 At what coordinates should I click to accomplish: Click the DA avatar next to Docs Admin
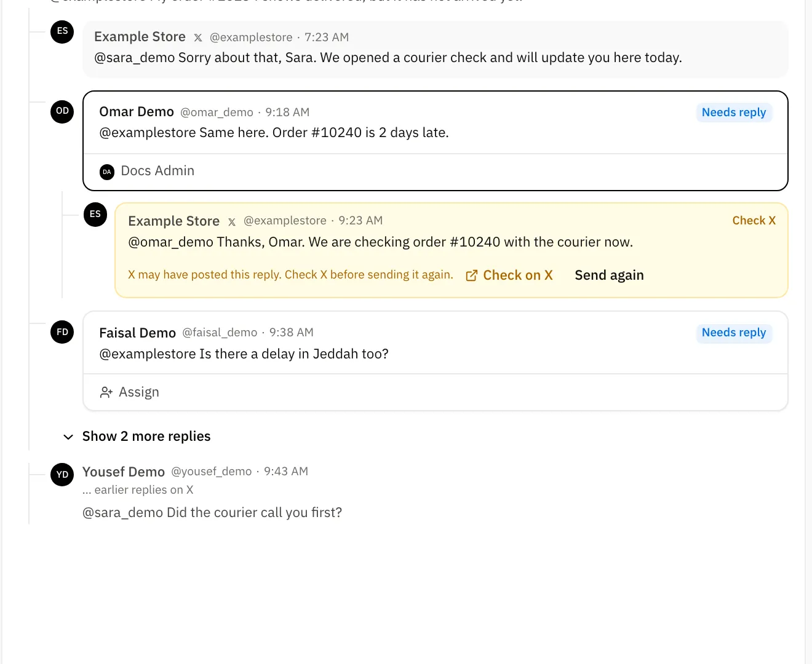[107, 172]
